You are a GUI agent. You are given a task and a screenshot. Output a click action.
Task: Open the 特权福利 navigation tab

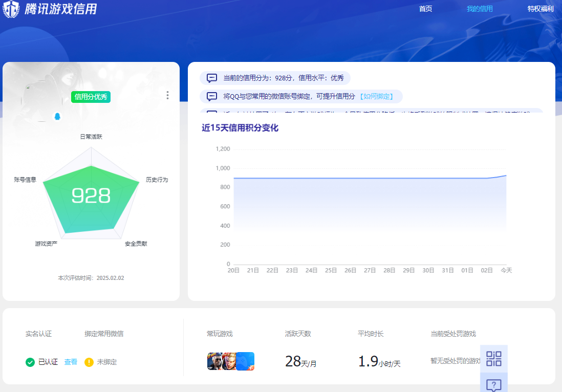coord(541,9)
